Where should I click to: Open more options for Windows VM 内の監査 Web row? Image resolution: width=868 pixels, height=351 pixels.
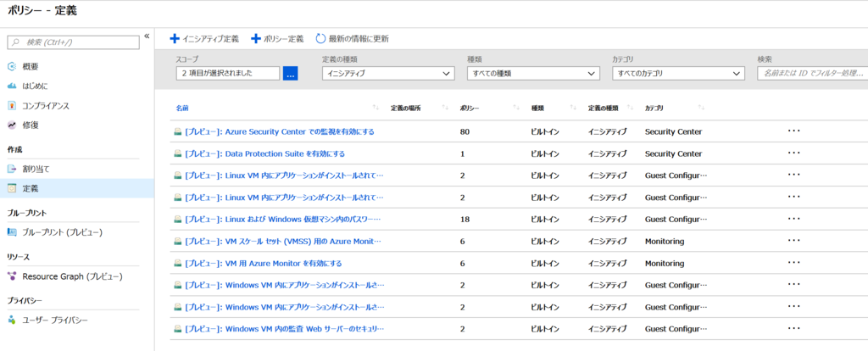pos(794,329)
